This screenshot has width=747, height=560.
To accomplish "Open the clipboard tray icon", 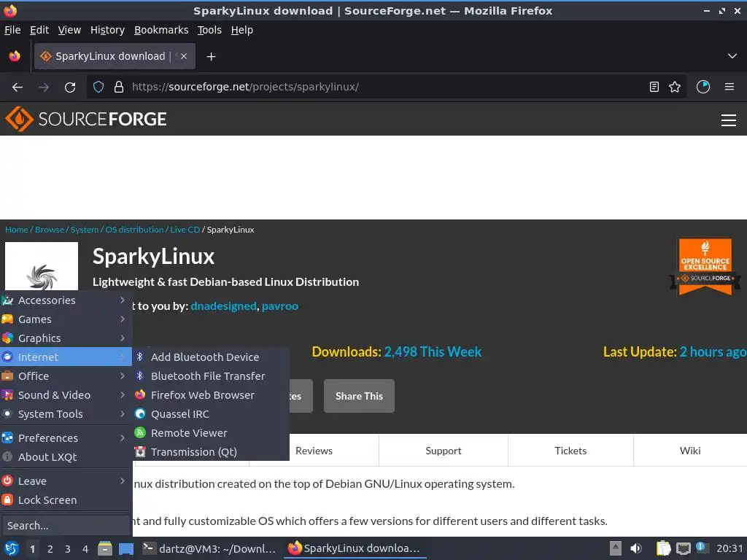I will pos(663,548).
